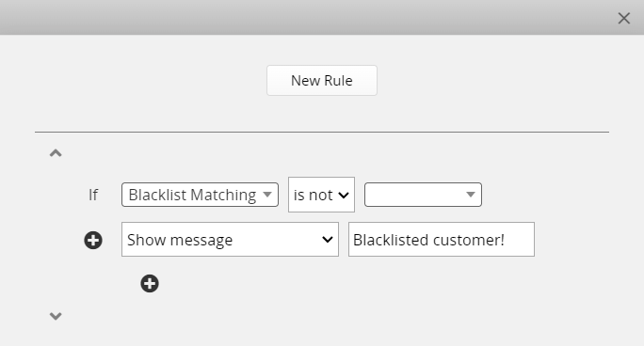The image size is (644, 346).
Task: Open the empty condition value dropdown
Action: point(423,195)
